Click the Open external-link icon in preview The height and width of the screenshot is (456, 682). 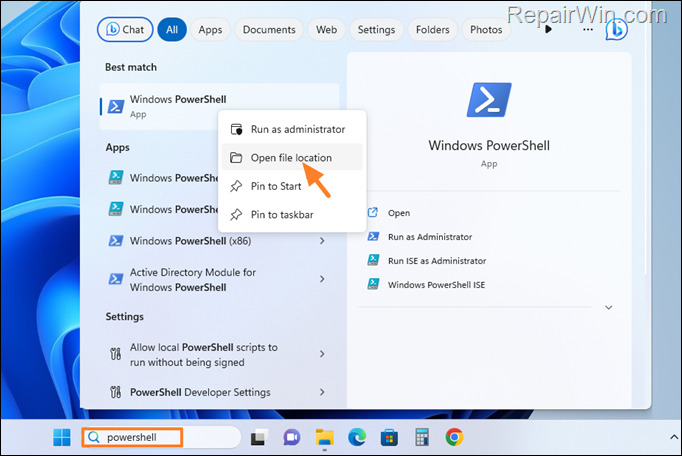(373, 212)
